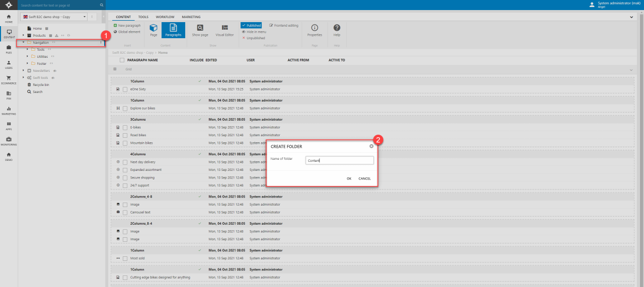Click the Visual Editor ribbon icon
Viewport: 644px width, 287px height.
pyautogui.click(x=224, y=30)
